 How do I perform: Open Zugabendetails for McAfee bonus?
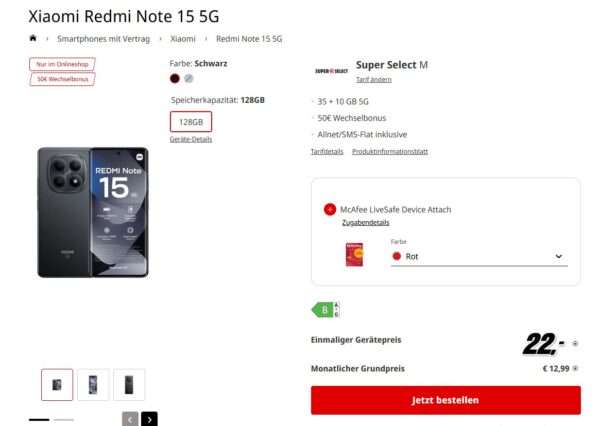[x=365, y=223]
